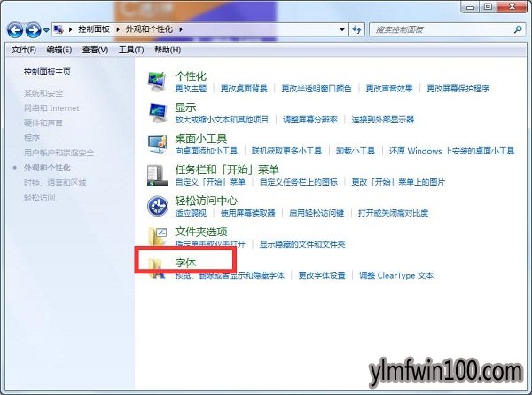
Task: Click the Display monitor icon
Action: coord(158,113)
